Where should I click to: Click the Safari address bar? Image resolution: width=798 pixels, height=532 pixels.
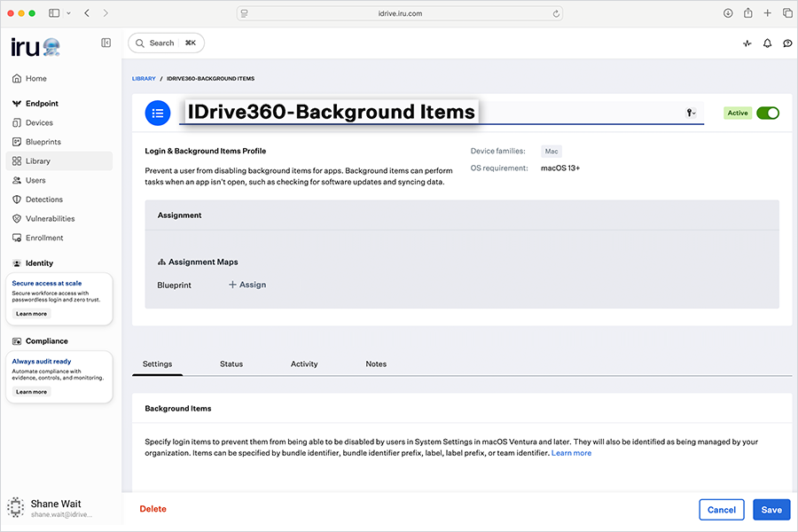click(400, 14)
